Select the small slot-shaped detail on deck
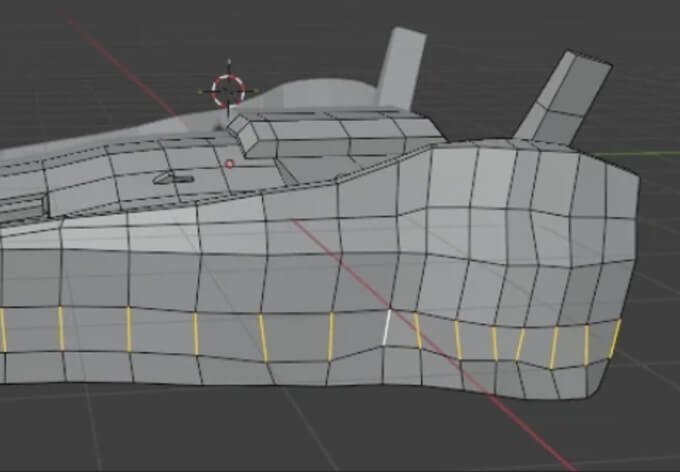 pyautogui.click(x=173, y=178)
